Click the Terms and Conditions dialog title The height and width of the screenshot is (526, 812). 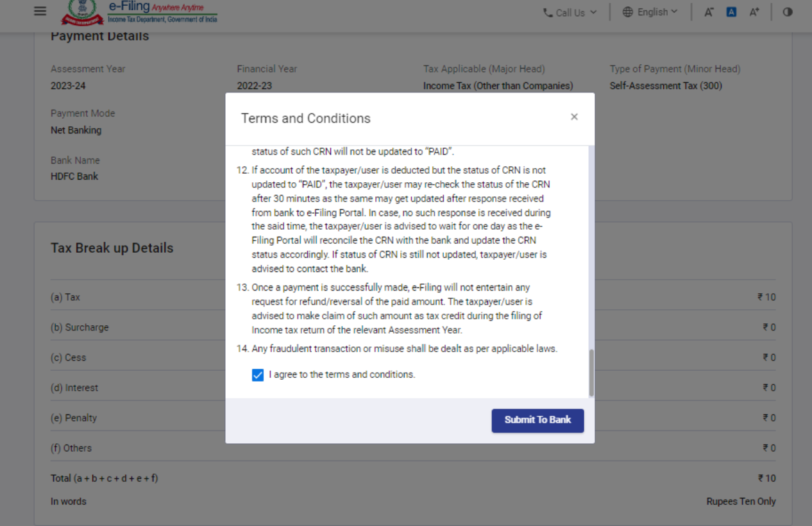point(306,119)
